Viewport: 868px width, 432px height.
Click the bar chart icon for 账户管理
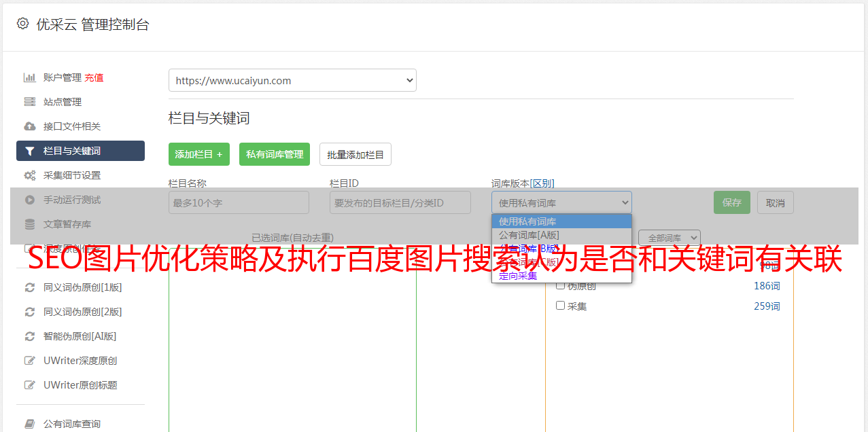[x=30, y=77]
